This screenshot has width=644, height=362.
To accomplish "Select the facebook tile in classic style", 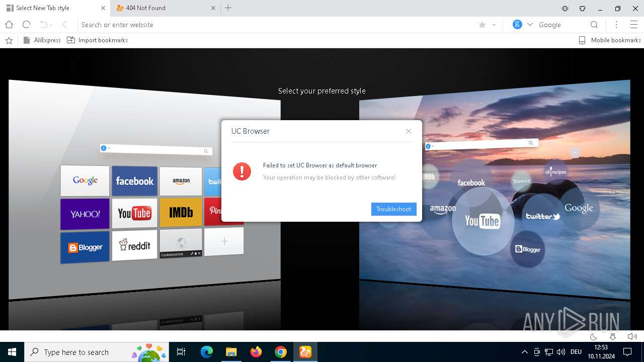I will [135, 181].
